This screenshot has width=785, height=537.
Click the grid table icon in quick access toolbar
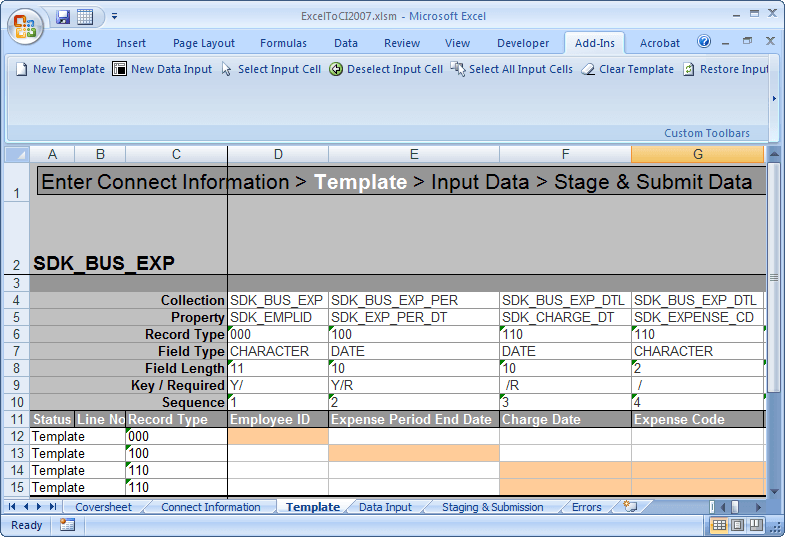(x=85, y=17)
